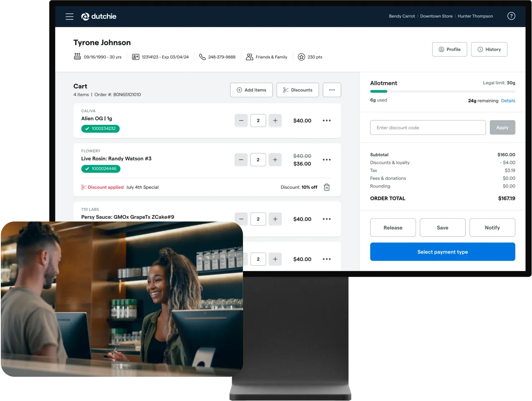Open the help question mark icon
Screen dimensions: 532x401
[511, 16]
